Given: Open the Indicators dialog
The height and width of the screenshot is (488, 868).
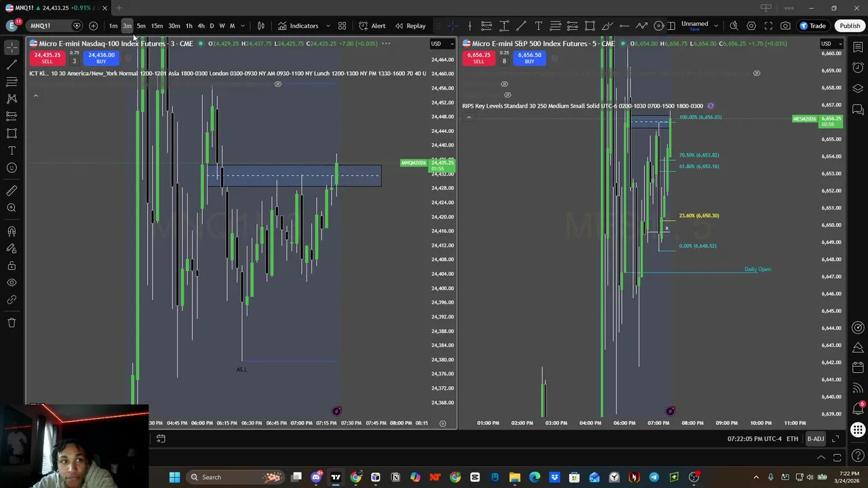Looking at the screenshot, I should (x=298, y=26).
